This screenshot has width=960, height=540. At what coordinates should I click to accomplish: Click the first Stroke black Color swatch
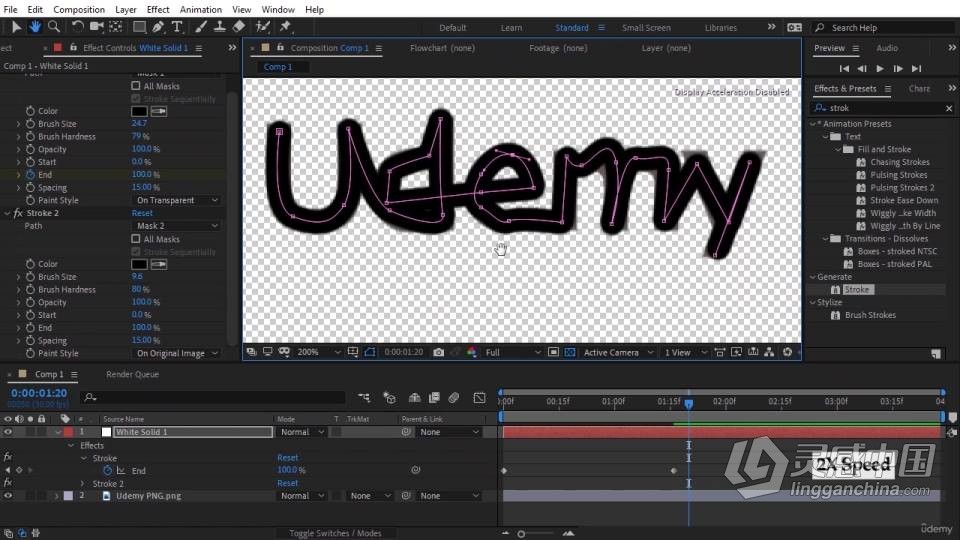click(x=139, y=111)
